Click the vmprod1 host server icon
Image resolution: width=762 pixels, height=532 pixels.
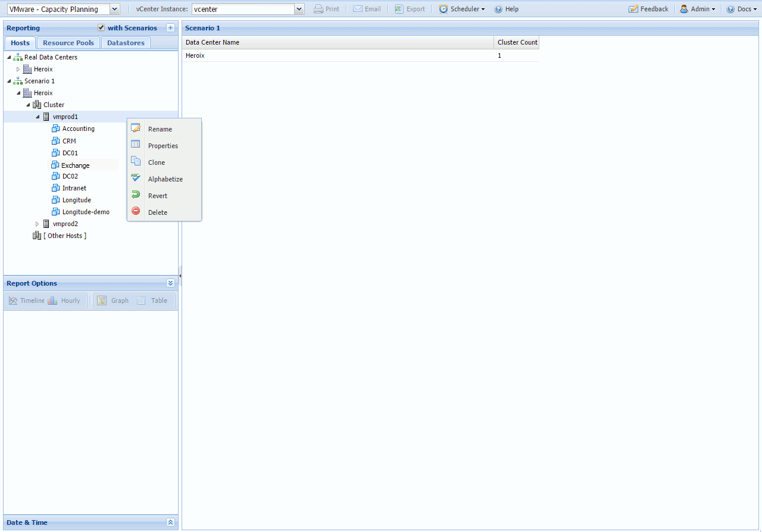(x=46, y=117)
